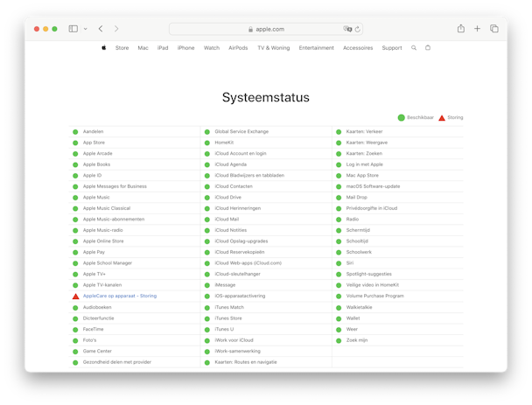Click the macOS Software-update text
The height and width of the screenshot is (405, 532).
(x=373, y=186)
